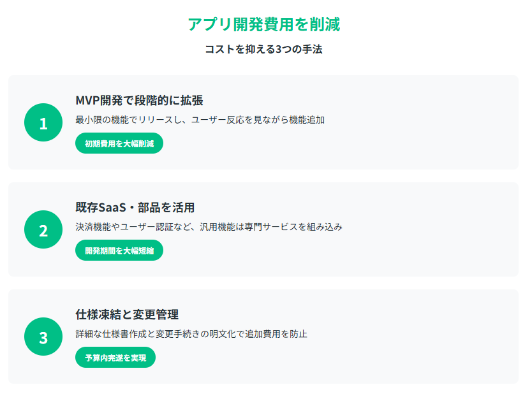
Task: Click the 予算内完遂を実現 badge
Action: (115, 358)
